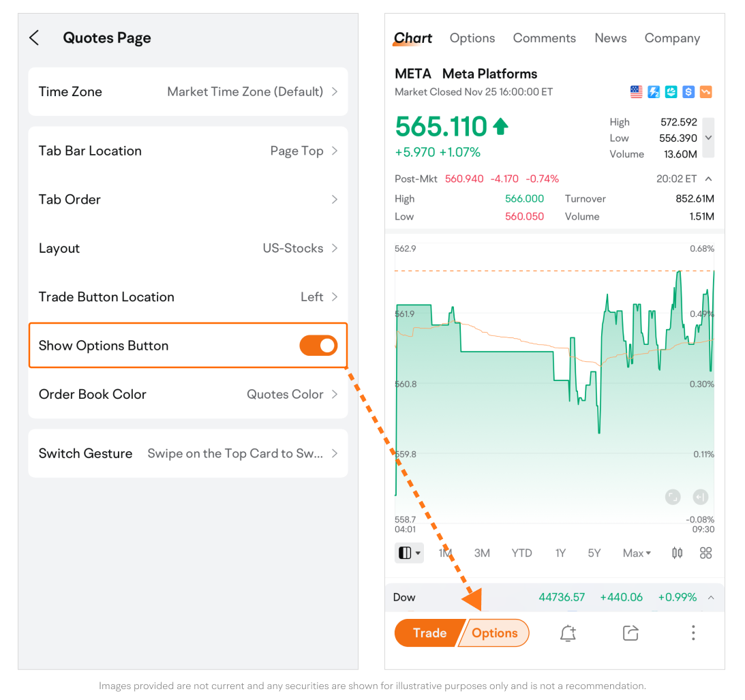Image resolution: width=745 pixels, height=700 pixels.
Task: Open the three-dot more menu
Action: click(693, 633)
